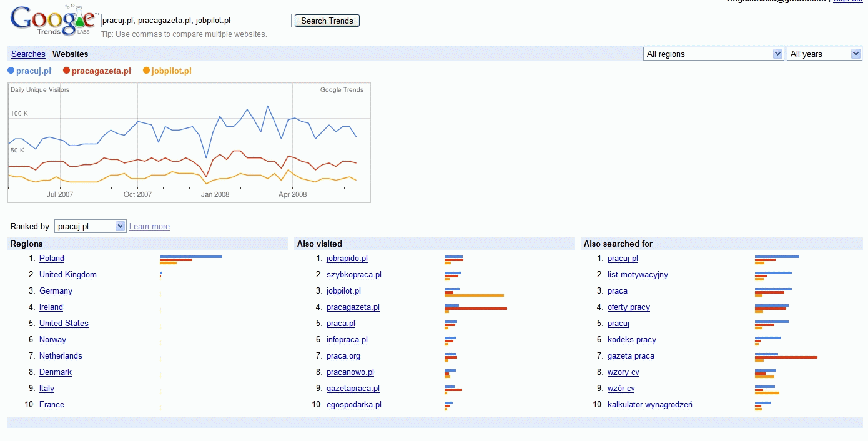Open szybkopraca.pl in Also visited
This screenshot has width=868, height=441.
point(354,275)
